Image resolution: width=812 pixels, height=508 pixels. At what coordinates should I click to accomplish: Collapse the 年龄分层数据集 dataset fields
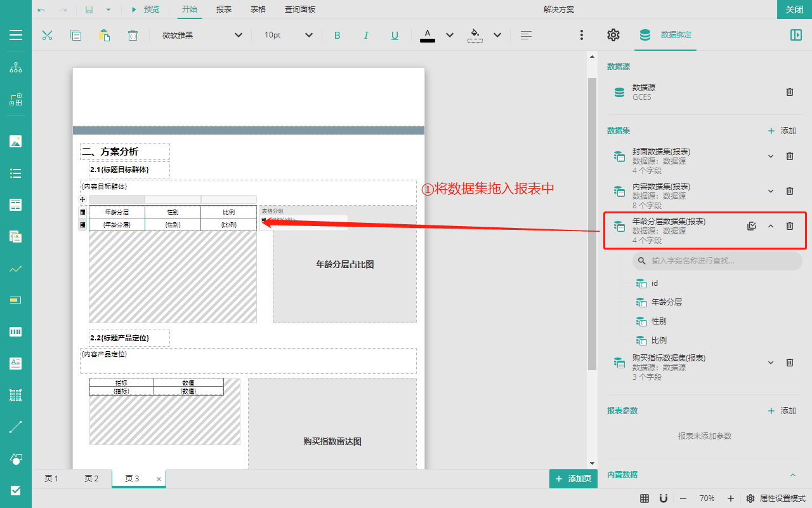[x=771, y=226]
